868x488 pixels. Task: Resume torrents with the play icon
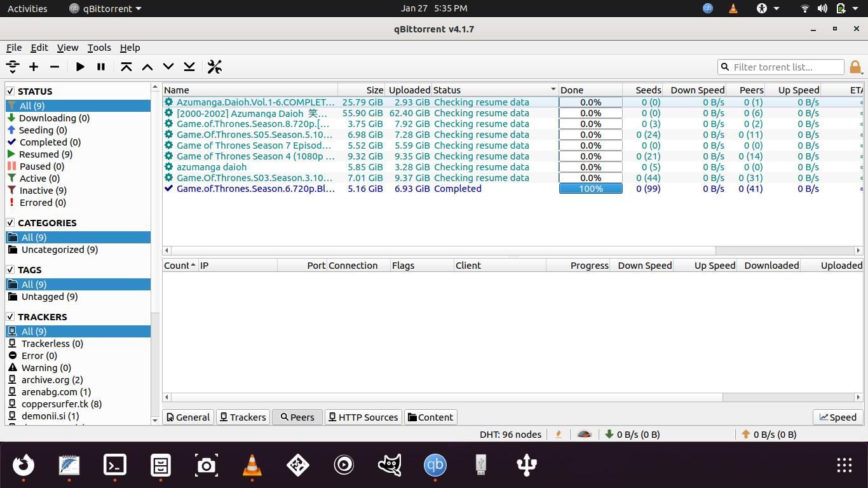coord(80,67)
